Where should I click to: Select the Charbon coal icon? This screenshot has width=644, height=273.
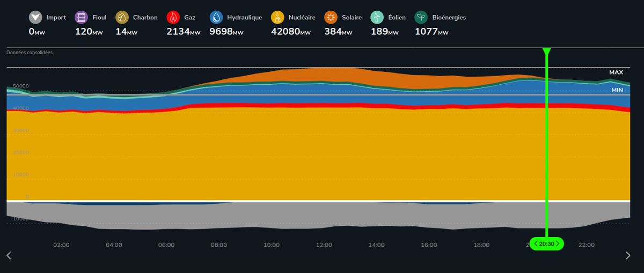coord(123,18)
